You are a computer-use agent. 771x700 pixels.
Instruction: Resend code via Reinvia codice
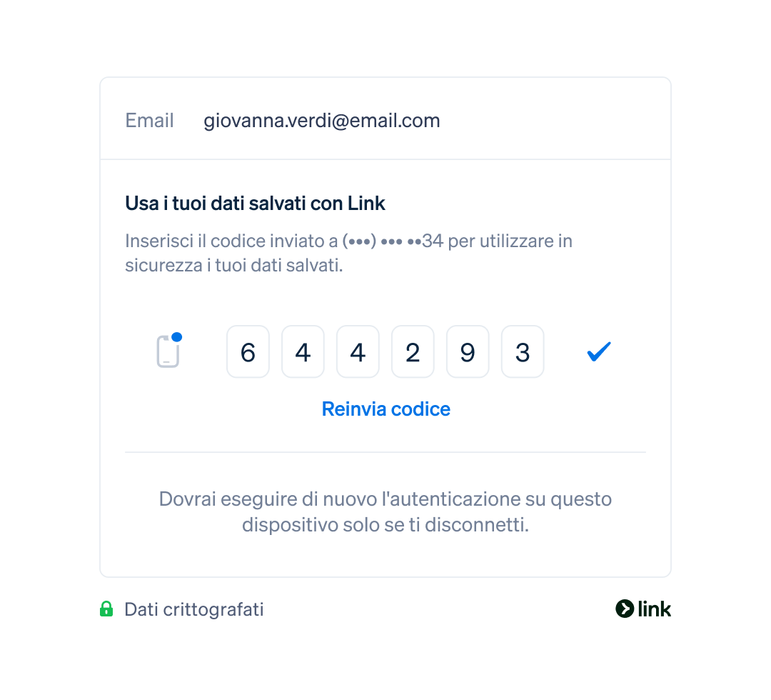(x=386, y=409)
